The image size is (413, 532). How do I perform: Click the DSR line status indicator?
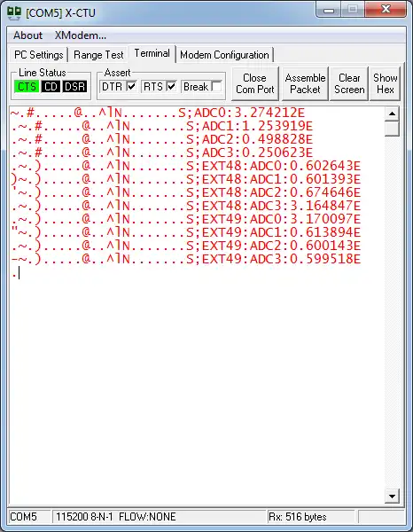[x=74, y=87]
